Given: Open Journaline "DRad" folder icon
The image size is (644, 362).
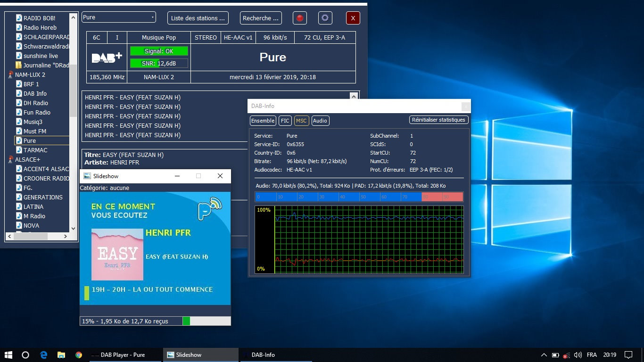Looking at the screenshot, I should [19, 65].
